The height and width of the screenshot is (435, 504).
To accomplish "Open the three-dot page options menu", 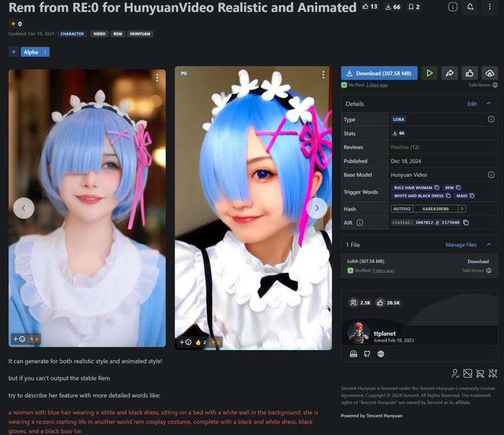I will pyautogui.click(x=490, y=7).
